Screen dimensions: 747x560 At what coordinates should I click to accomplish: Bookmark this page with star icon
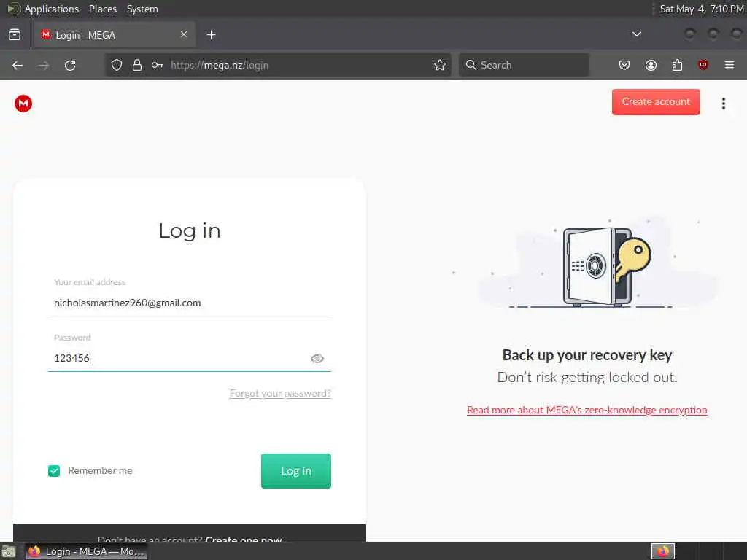coord(440,65)
